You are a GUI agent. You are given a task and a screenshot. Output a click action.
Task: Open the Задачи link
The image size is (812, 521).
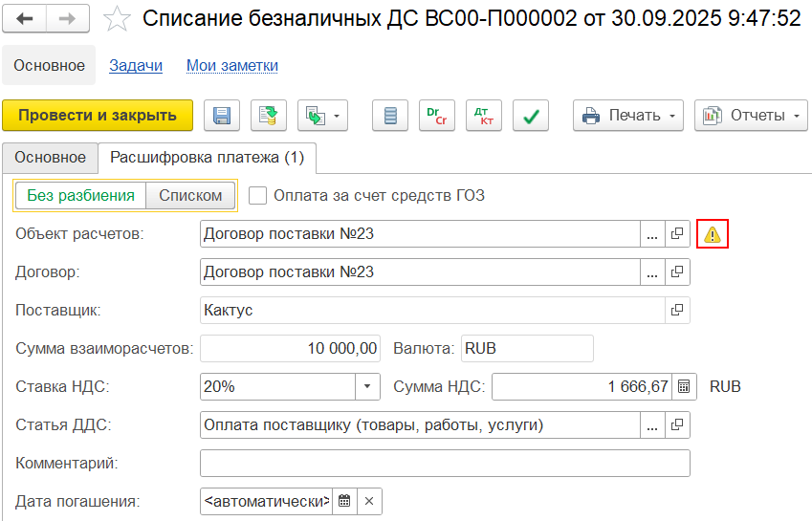coord(136,66)
